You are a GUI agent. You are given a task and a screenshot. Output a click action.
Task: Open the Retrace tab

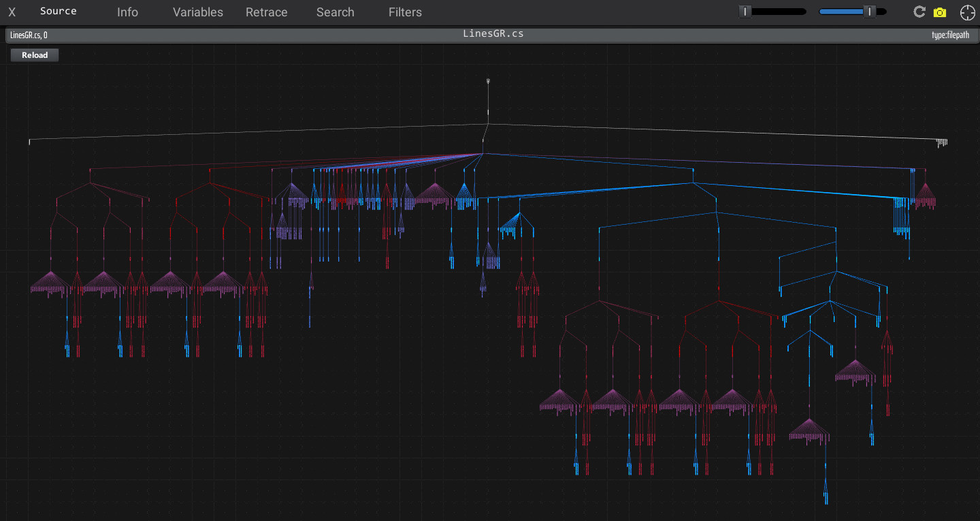pos(266,12)
